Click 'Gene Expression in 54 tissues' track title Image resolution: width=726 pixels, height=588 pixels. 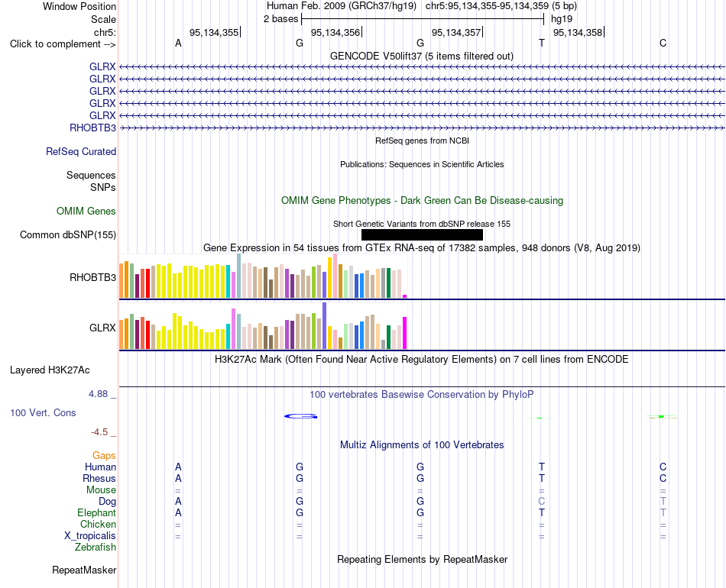(422, 248)
